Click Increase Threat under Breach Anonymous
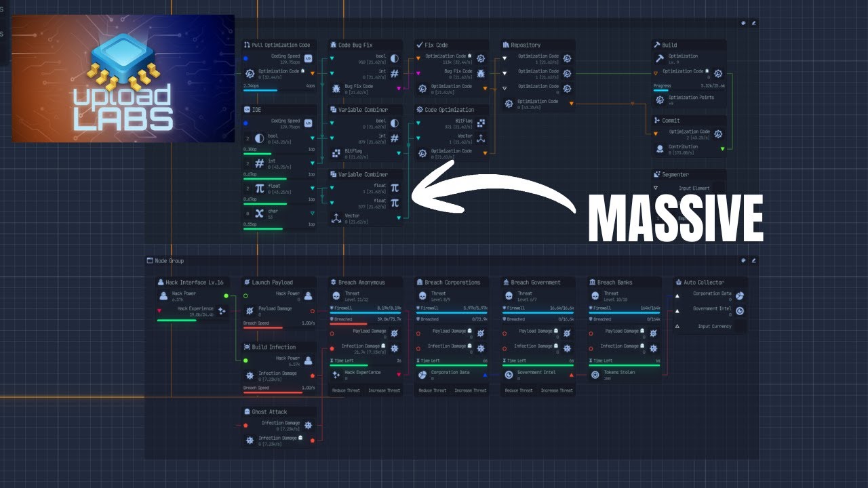 tap(384, 390)
